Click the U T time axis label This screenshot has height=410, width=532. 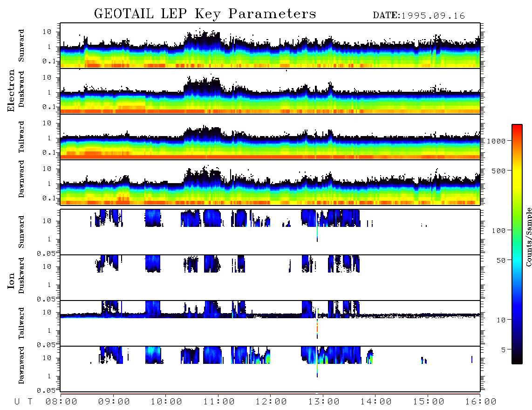(x=23, y=402)
